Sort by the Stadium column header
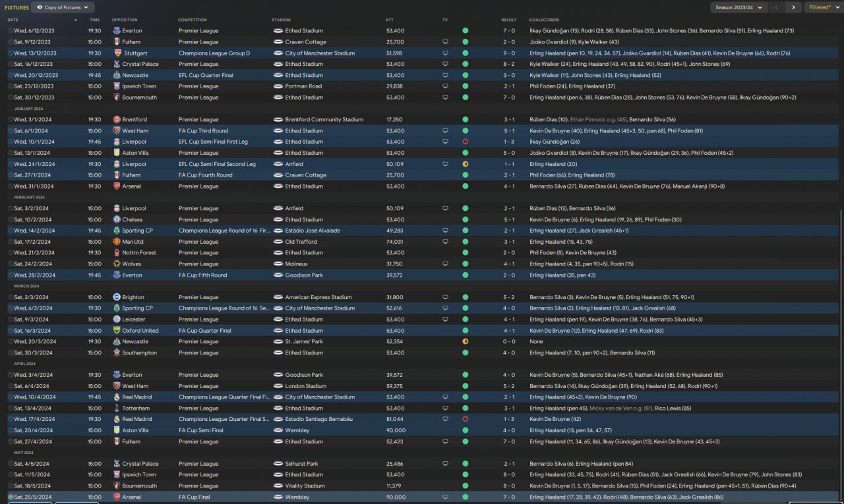This screenshot has width=844, height=504. point(281,20)
